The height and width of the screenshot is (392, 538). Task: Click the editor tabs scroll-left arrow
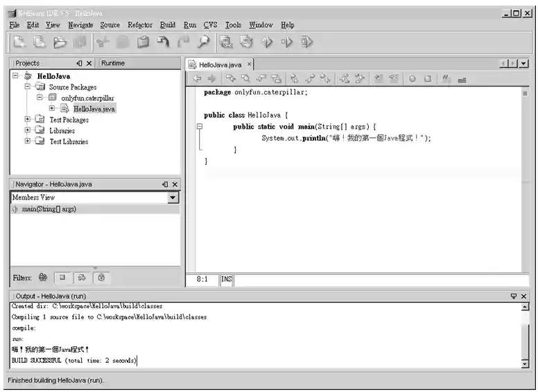pos(503,64)
